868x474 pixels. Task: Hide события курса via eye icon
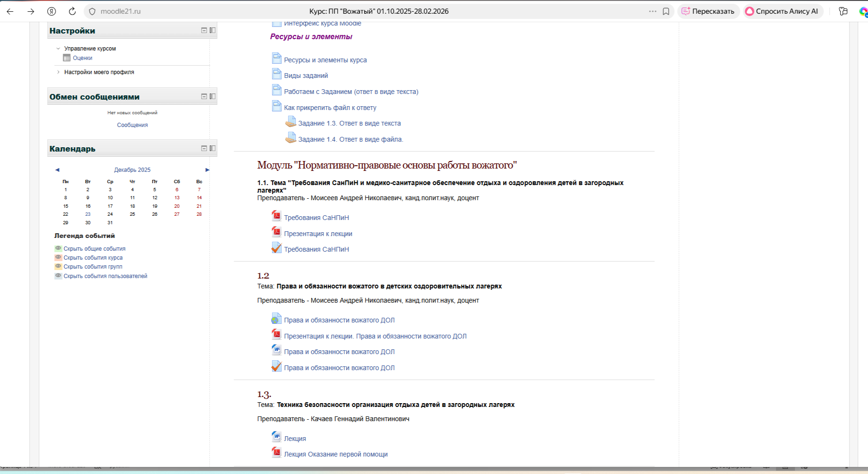tap(58, 257)
